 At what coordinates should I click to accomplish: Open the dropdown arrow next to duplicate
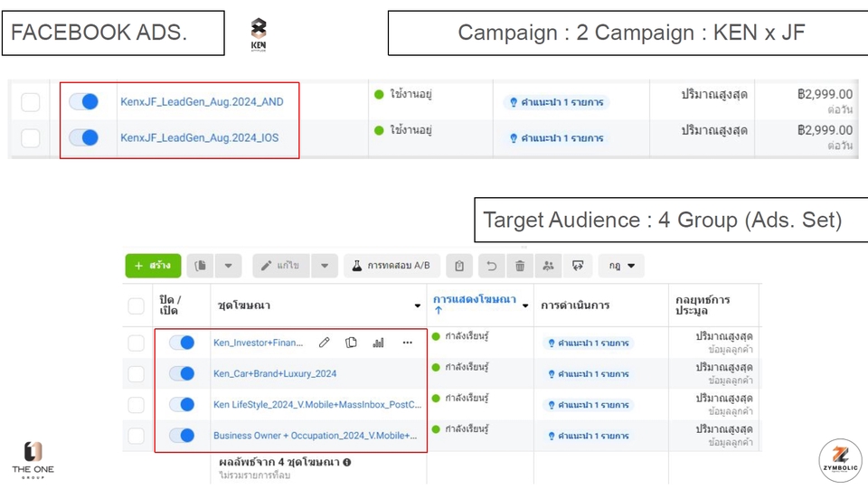point(228,266)
